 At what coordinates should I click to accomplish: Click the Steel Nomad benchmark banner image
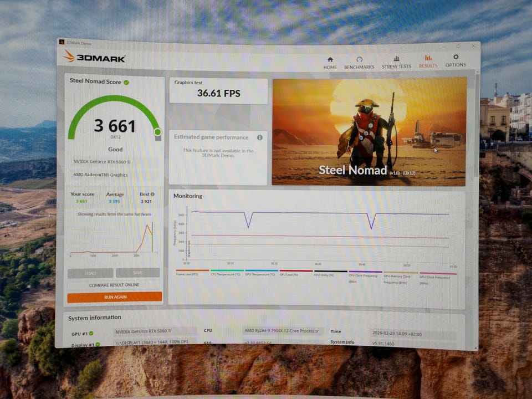[369, 132]
